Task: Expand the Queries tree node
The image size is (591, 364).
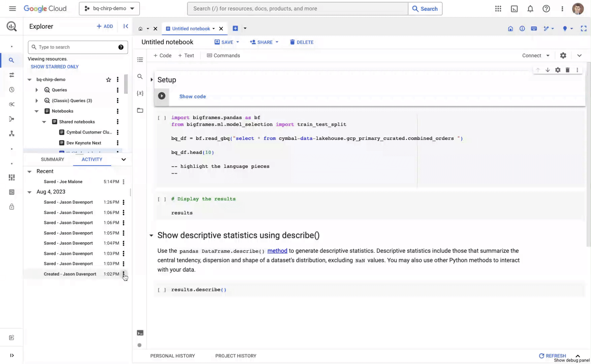Action: pos(37,90)
